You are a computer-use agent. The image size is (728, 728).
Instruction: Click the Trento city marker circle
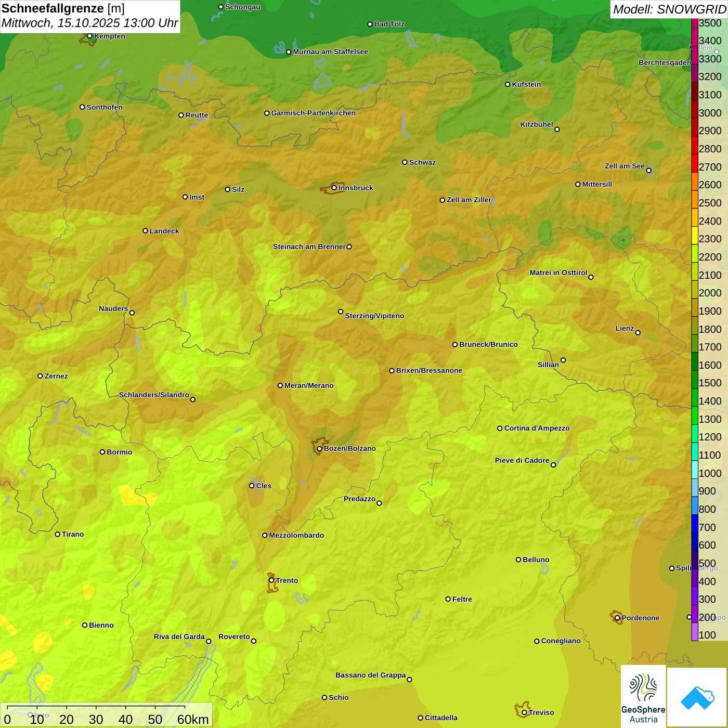pyautogui.click(x=271, y=580)
